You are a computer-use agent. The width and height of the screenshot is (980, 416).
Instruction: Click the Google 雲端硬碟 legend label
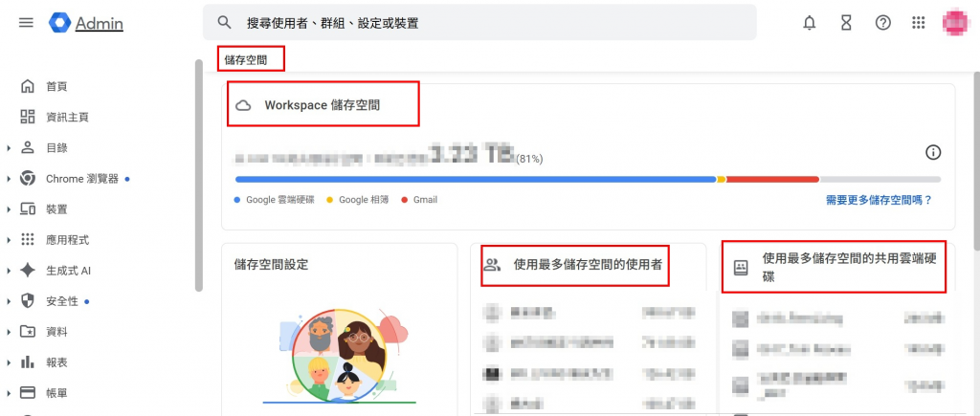(280, 200)
